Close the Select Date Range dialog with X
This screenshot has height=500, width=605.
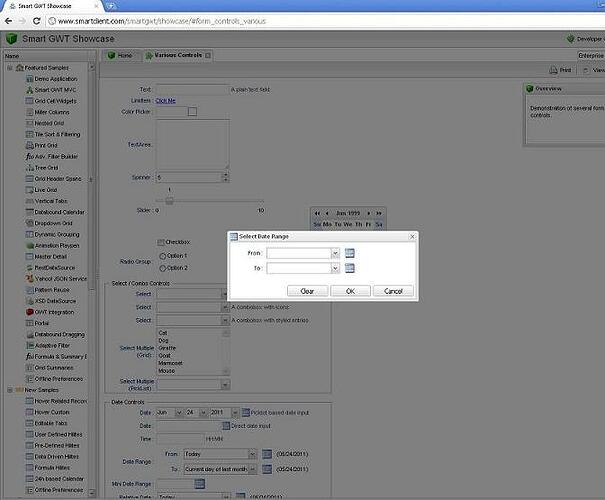pos(412,236)
